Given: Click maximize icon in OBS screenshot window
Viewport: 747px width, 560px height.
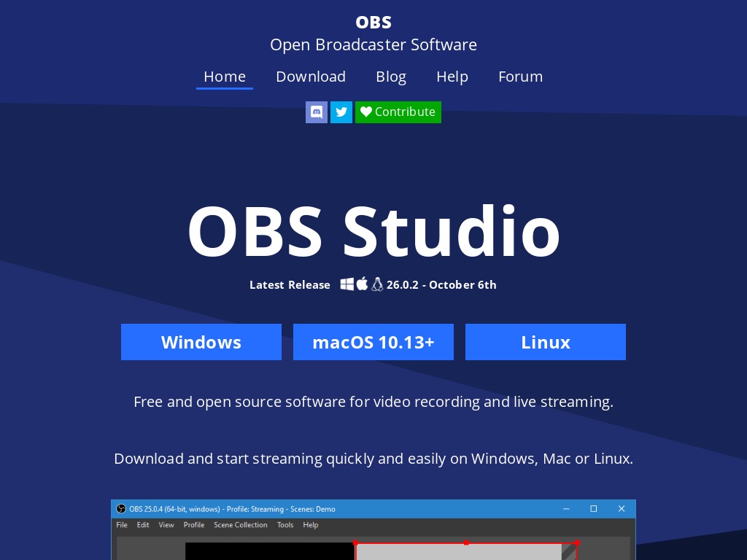Looking at the screenshot, I should 594,508.
